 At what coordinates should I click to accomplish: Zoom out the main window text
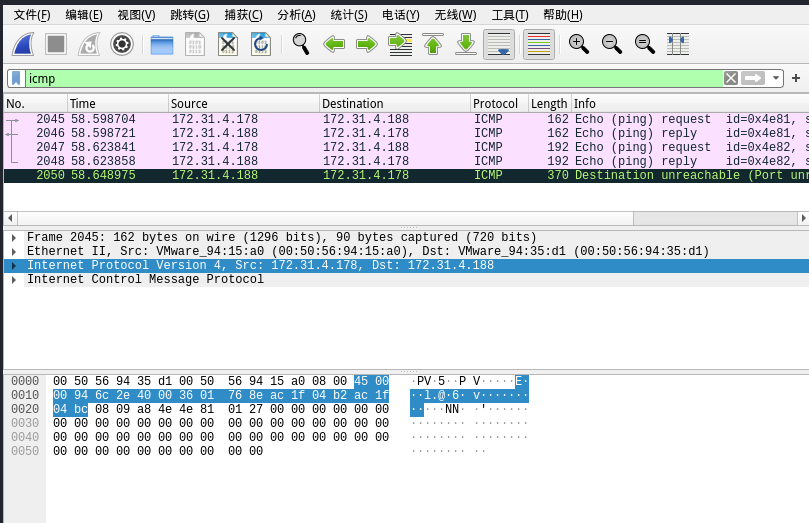pos(611,44)
